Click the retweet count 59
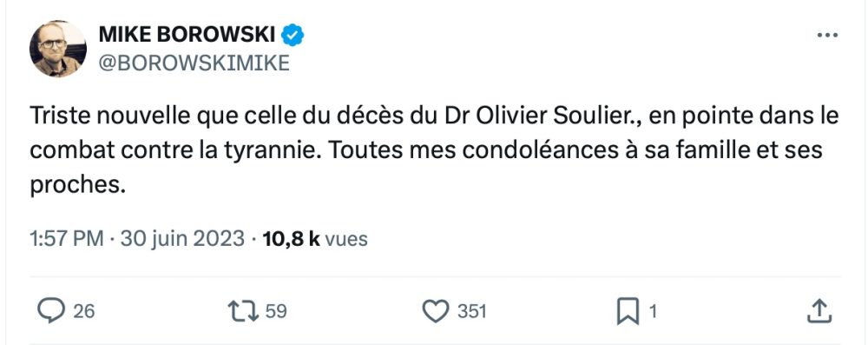The image size is (868, 345). pyautogui.click(x=276, y=312)
